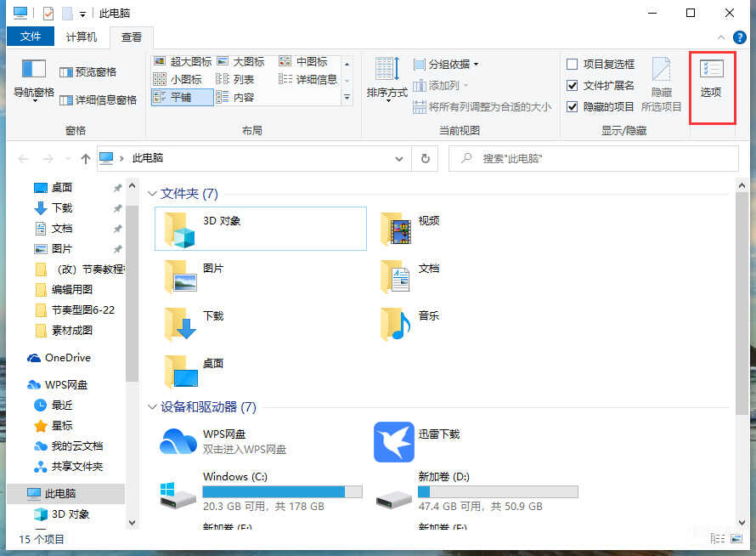This screenshot has height=556, width=756.
Task: Uncheck the 隐藏的项目 checkbox
Action: pos(573,107)
